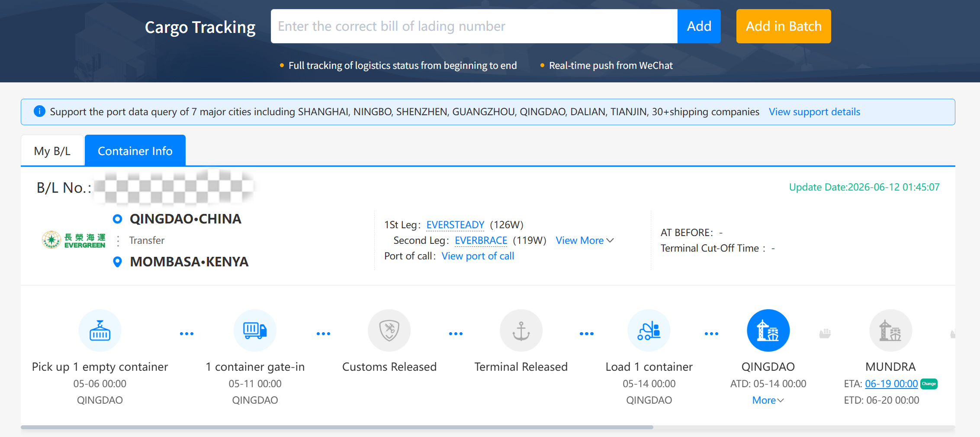The image size is (980, 437).
Task: Click the ETD: 06-20 00:00 text under MUNDRA
Action: [x=881, y=400]
